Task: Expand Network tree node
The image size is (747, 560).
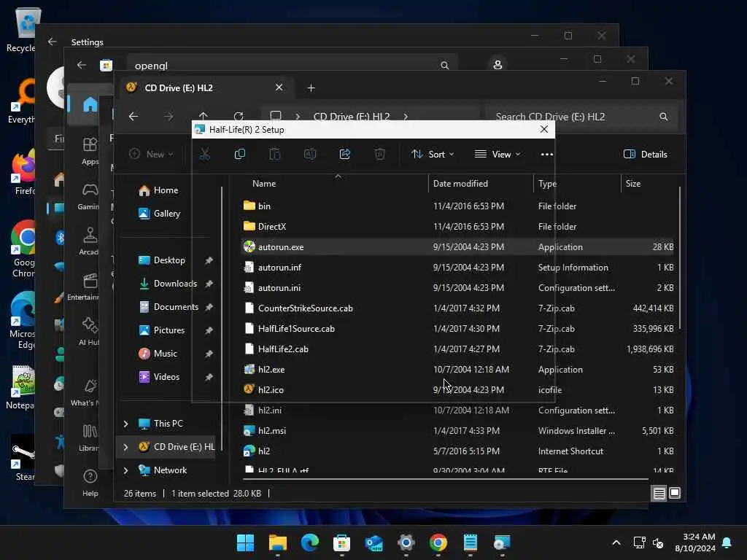Action: (125, 470)
